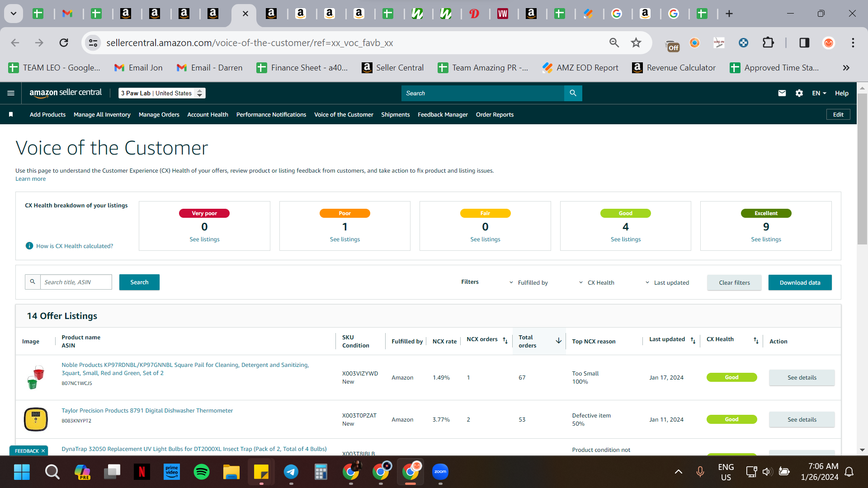Screen dimensions: 868x488
Task: Expand the Last updated filter
Action: (667, 282)
